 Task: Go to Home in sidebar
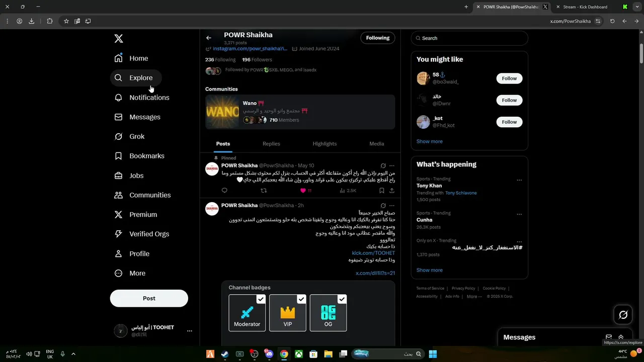131,58
